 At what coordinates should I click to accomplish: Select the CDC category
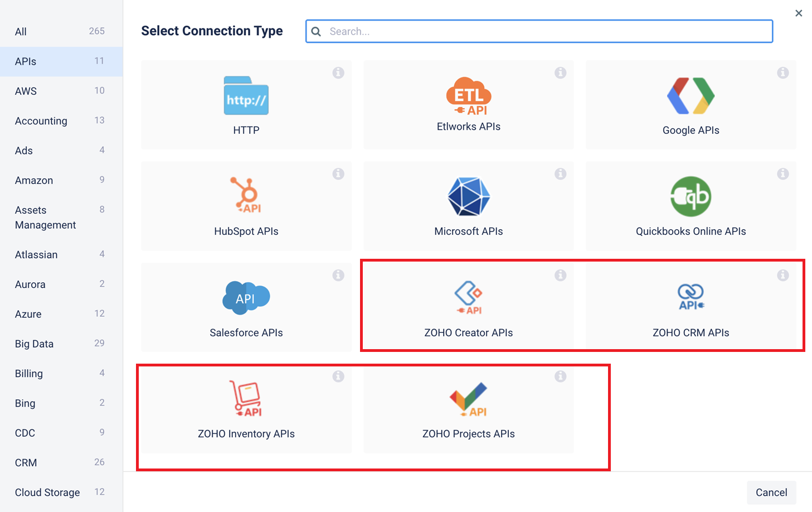(x=61, y=433)
